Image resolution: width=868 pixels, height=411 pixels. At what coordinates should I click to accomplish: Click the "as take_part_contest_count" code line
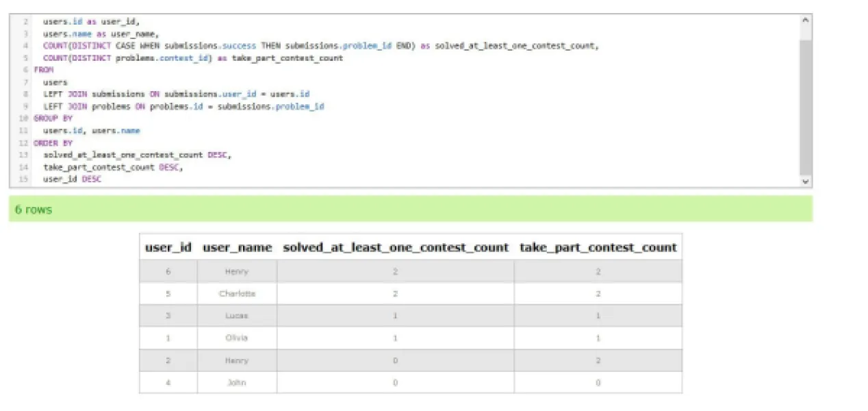click(193, 58)
